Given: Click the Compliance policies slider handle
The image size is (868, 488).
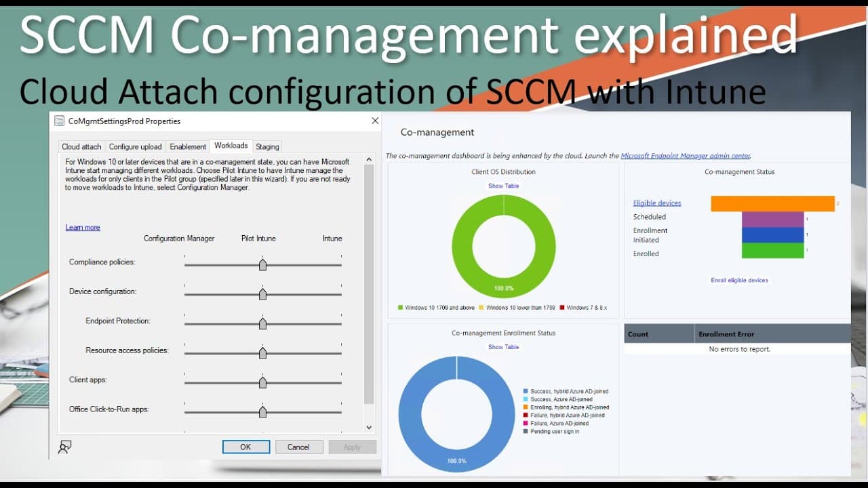Looking at the screenshot, I should click(262, 264).
